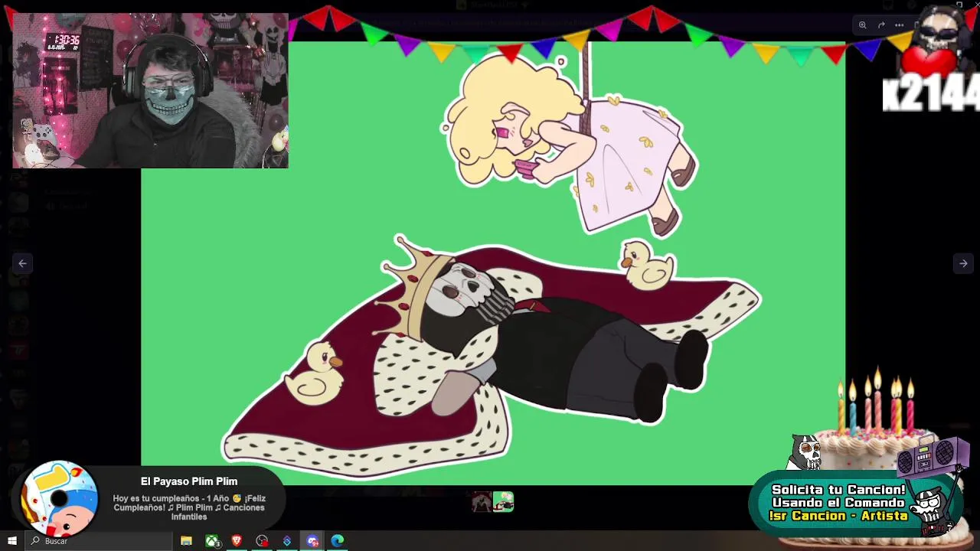Open the three-dots more options in viewer
This screenshot has height=551, width=980.
(899, 25)
